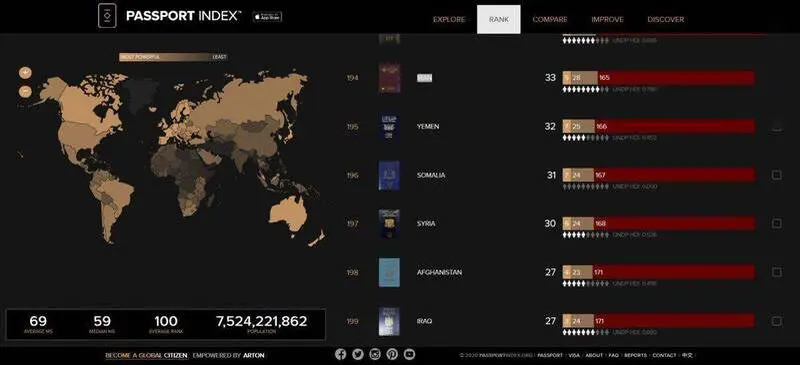Open the Pinterest social icon

pyautogui.click(x=392, y=354)
